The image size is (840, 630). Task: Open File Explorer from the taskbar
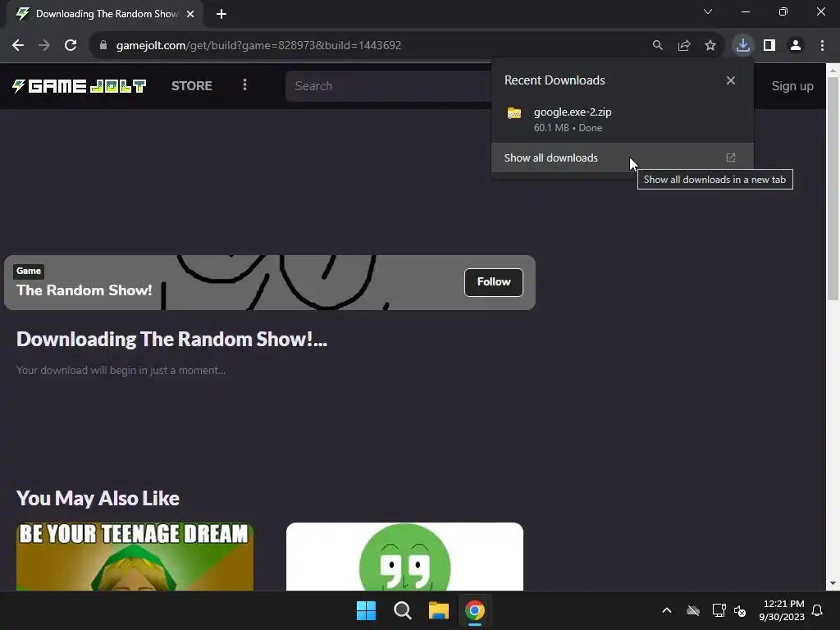click(439, 610)
